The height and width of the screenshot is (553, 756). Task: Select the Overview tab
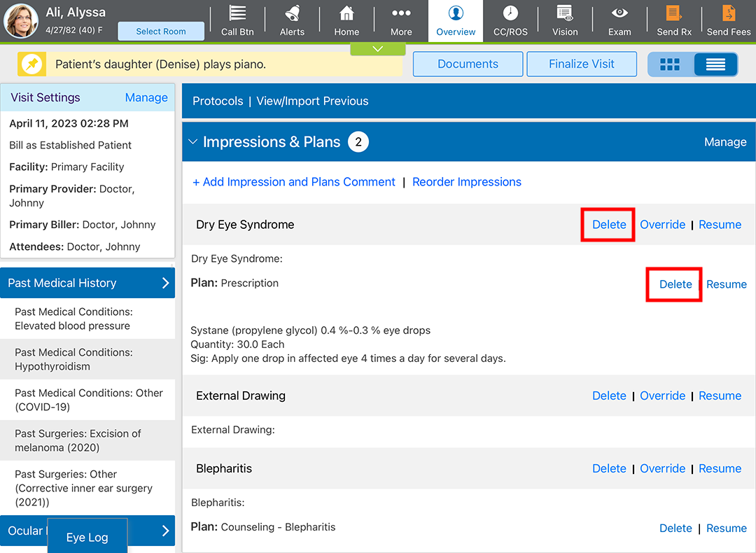[456, 20]
